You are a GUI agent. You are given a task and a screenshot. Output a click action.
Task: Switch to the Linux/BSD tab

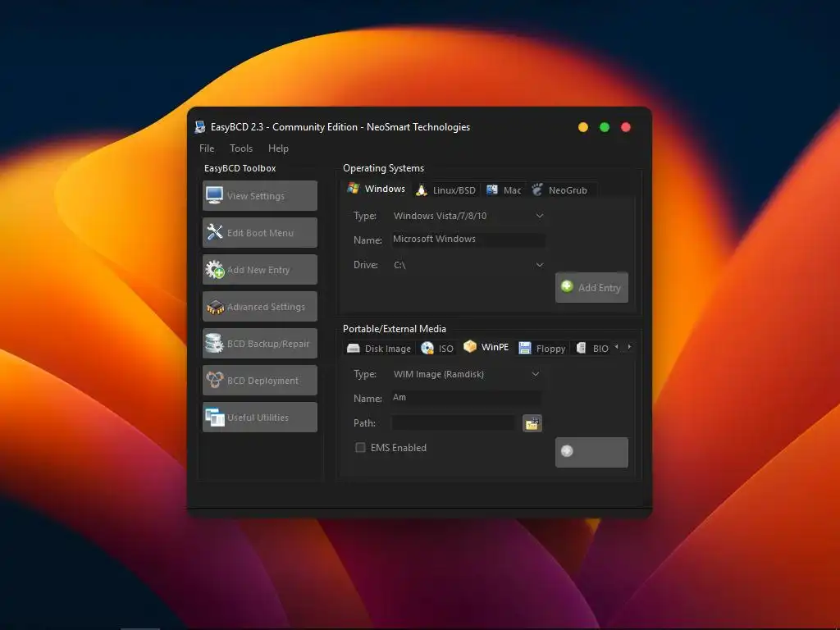tap(445, 190)
